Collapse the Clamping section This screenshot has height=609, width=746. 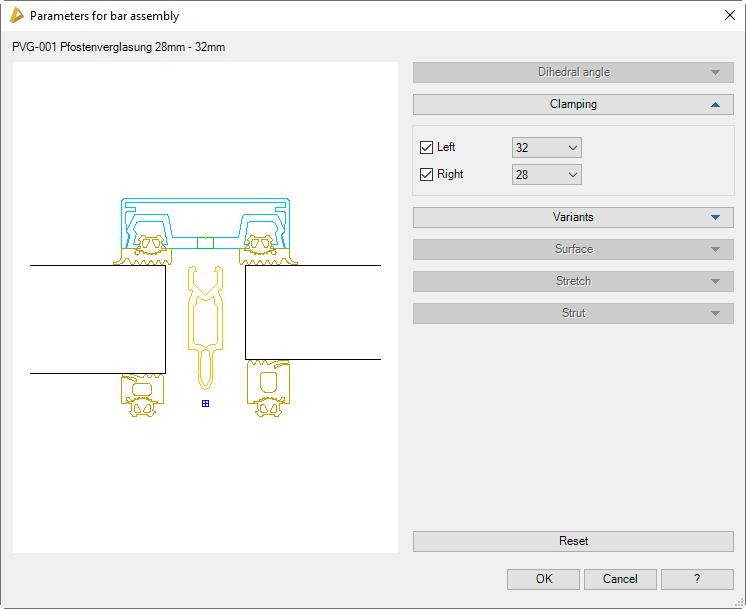tap(573, 104)
